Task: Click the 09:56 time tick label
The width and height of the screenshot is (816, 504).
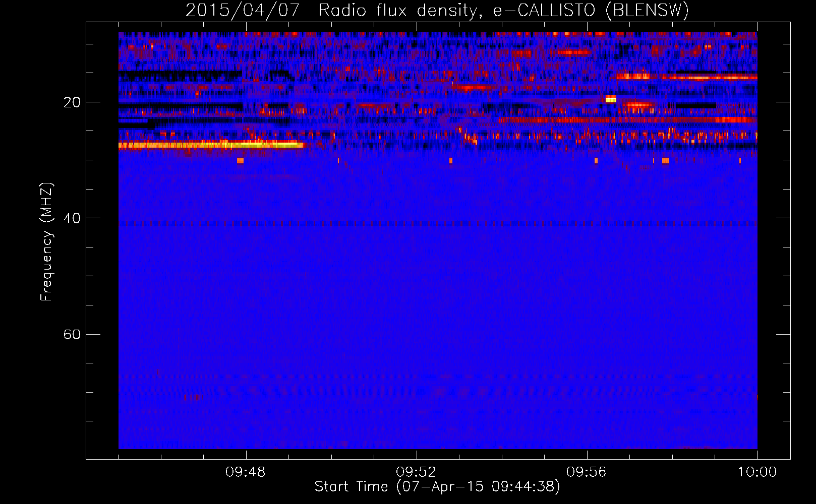Action: pyautogui.click(x=587, y=472)
